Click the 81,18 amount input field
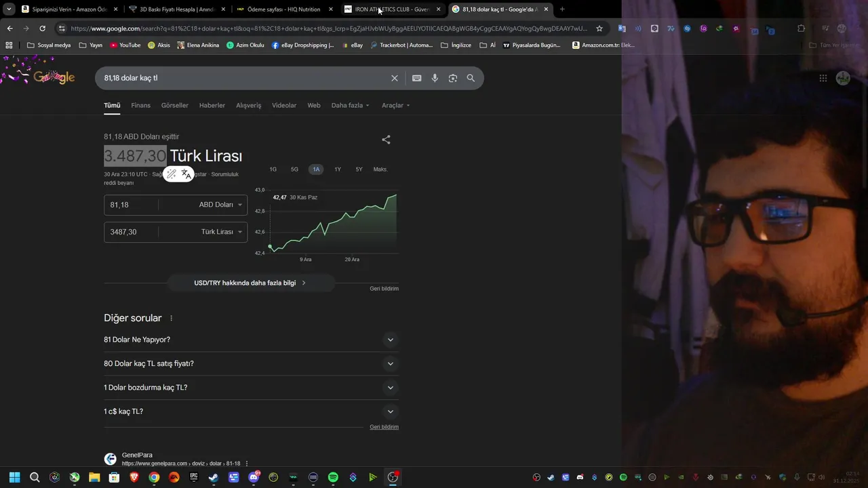The height and width of the screenshot is (488, 868). pos(132,205)
